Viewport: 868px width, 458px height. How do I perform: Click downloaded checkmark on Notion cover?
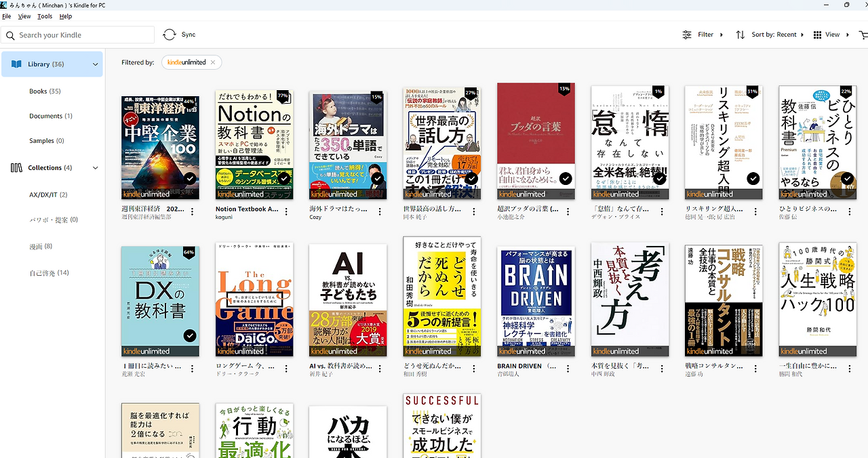(x=284, y=179)
